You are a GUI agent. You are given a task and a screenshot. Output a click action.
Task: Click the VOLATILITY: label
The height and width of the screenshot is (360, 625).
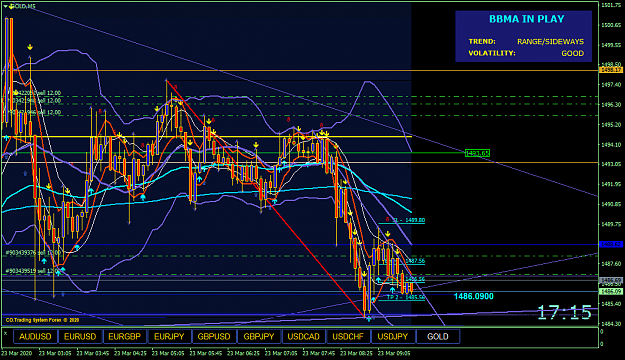click(491, 53)
